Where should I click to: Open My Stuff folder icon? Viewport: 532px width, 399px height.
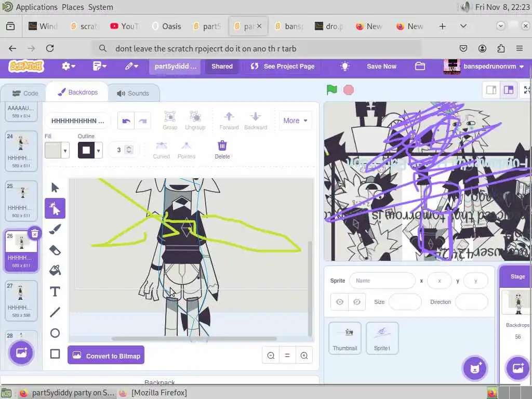[420, 66]
